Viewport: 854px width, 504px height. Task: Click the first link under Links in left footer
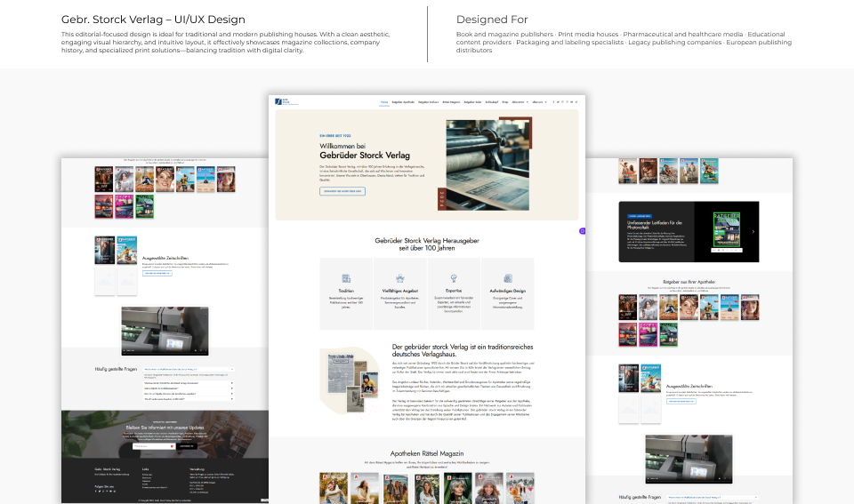pos(147,475)
